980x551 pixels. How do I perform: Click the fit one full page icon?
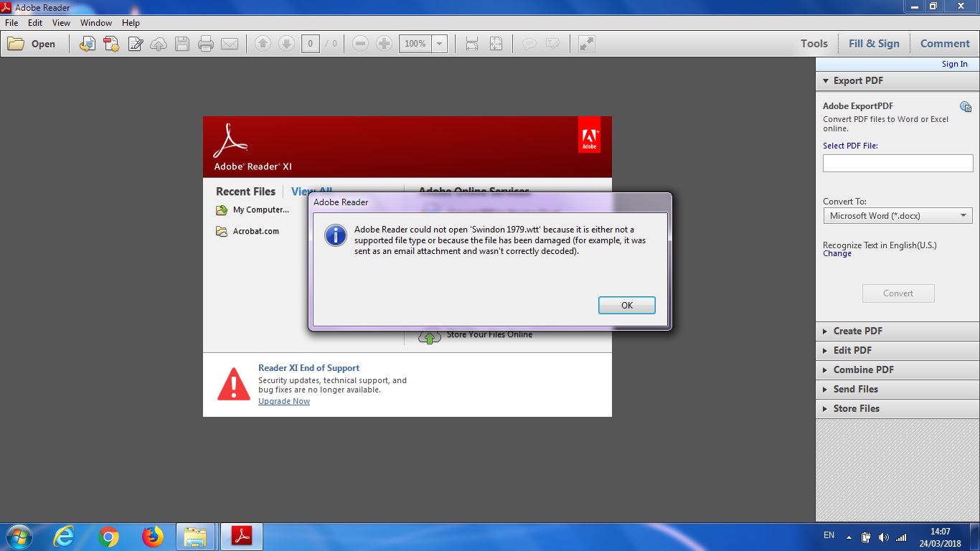click(496, 44)
